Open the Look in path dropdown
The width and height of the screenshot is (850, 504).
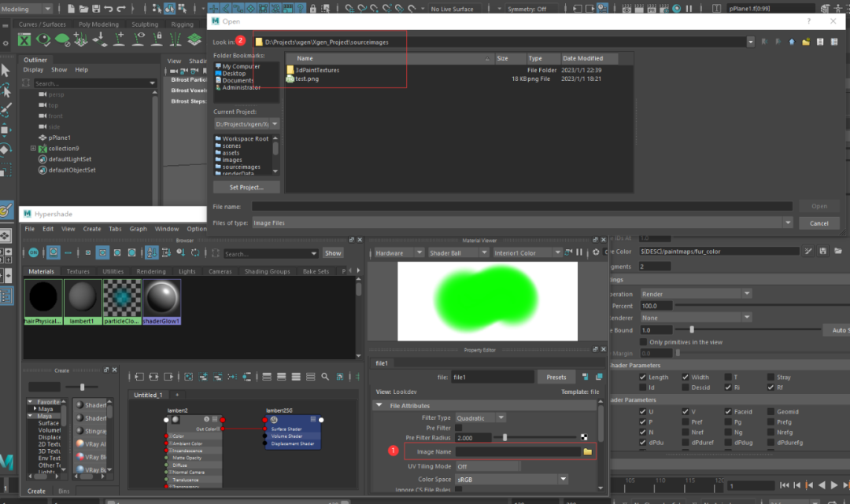(x=750, y=42)
